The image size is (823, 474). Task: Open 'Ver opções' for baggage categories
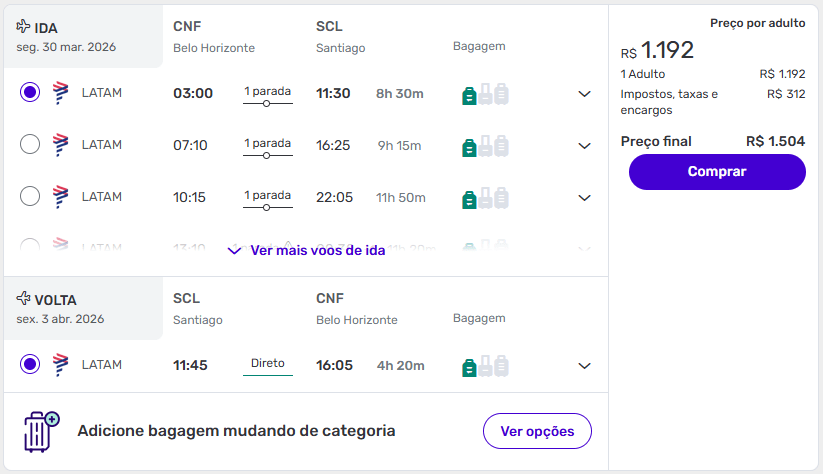point(537,431)
